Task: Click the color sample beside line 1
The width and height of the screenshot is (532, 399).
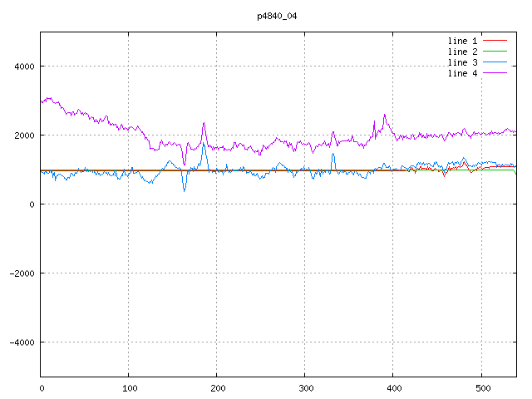Action: coord(495,40)
